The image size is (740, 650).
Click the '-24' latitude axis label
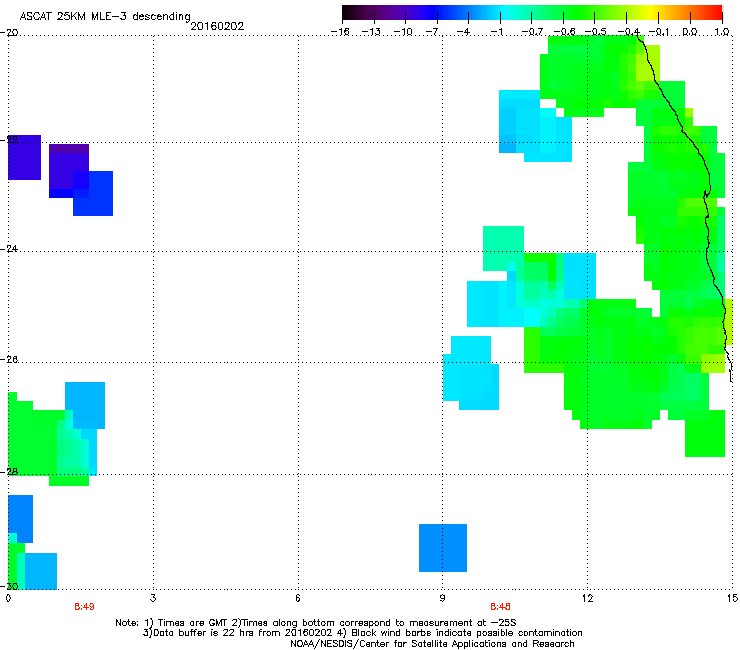9,248
